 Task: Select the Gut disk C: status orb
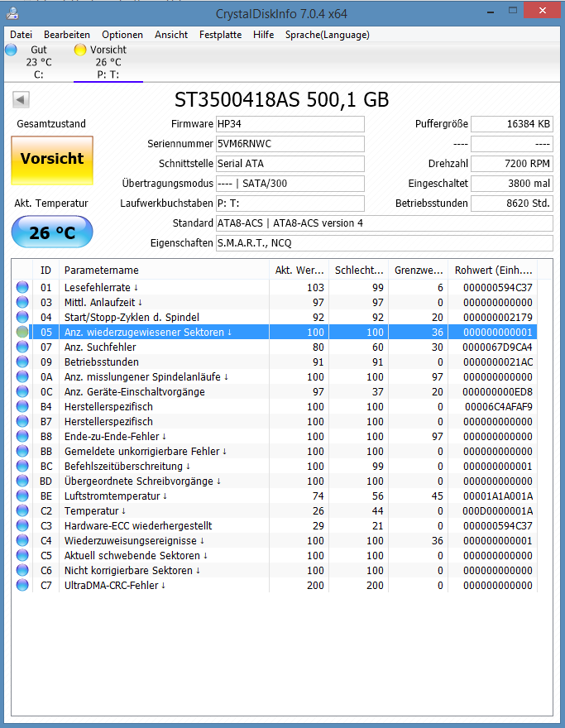click(11, 50)
